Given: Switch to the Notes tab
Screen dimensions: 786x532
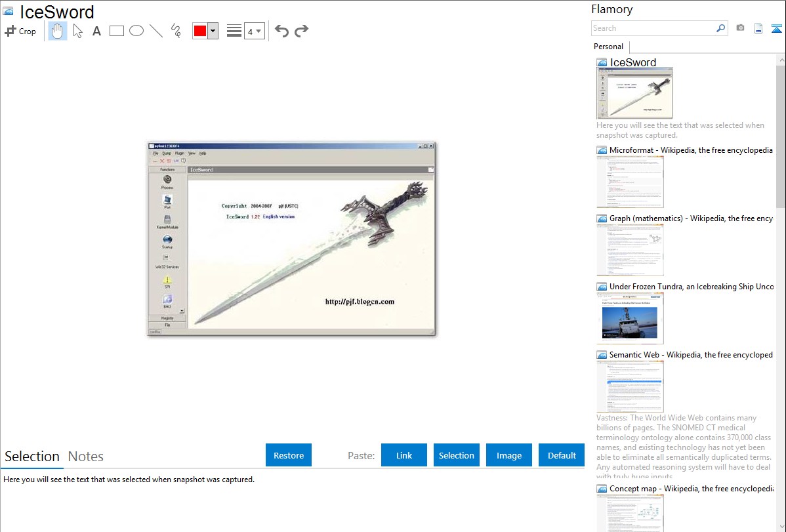Looking at the screenshot, I should (x=86, y=457).
